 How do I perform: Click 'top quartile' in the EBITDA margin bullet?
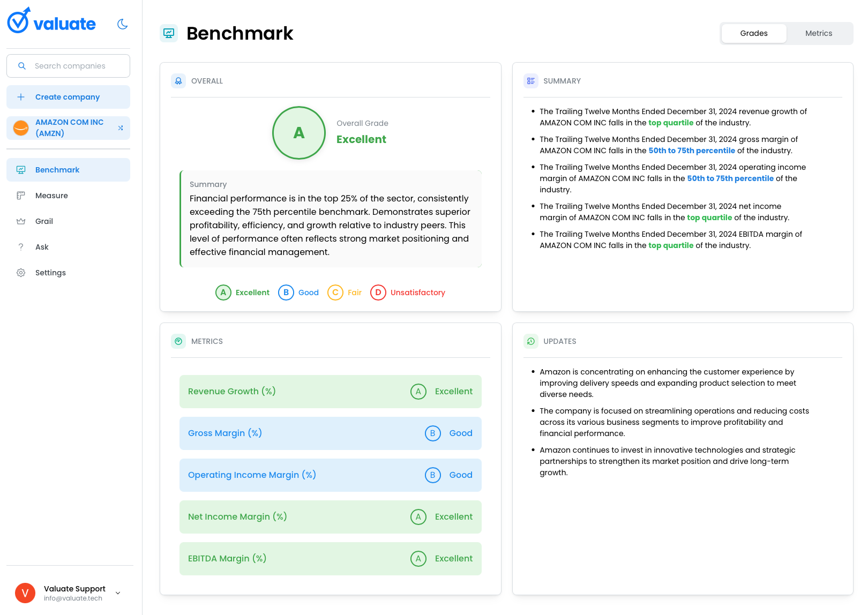point(671,245)
